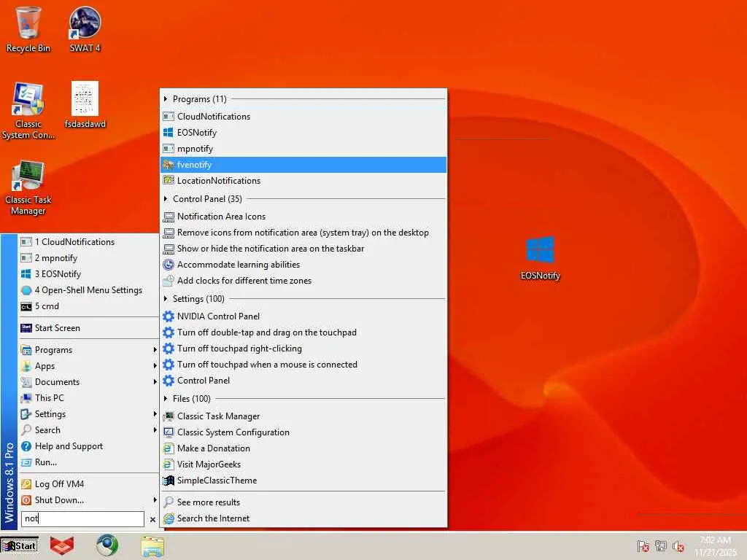Screen dimensions: 747x560
Task: Click the 'Show or hide the notification area' icon
Action: [x=169, y=249]
